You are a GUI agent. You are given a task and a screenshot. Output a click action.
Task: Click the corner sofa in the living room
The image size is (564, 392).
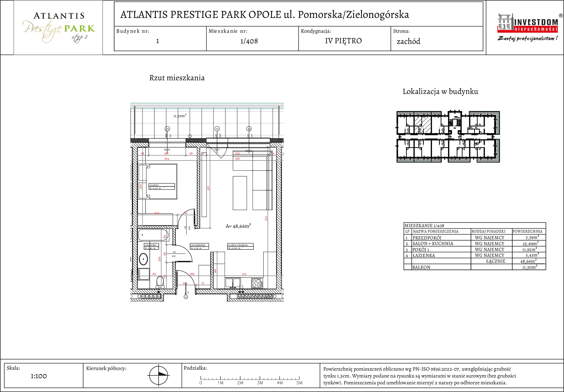(x=253, y=180)
